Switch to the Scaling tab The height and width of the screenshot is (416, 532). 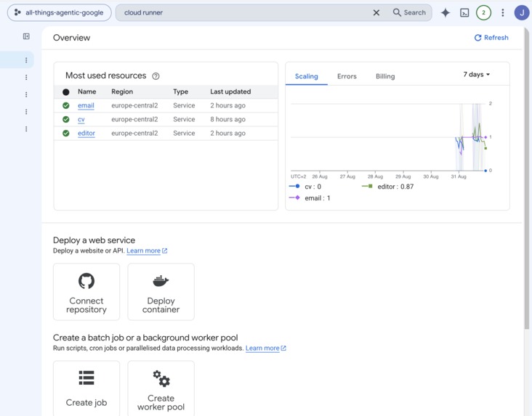click(x=307, y=76)
